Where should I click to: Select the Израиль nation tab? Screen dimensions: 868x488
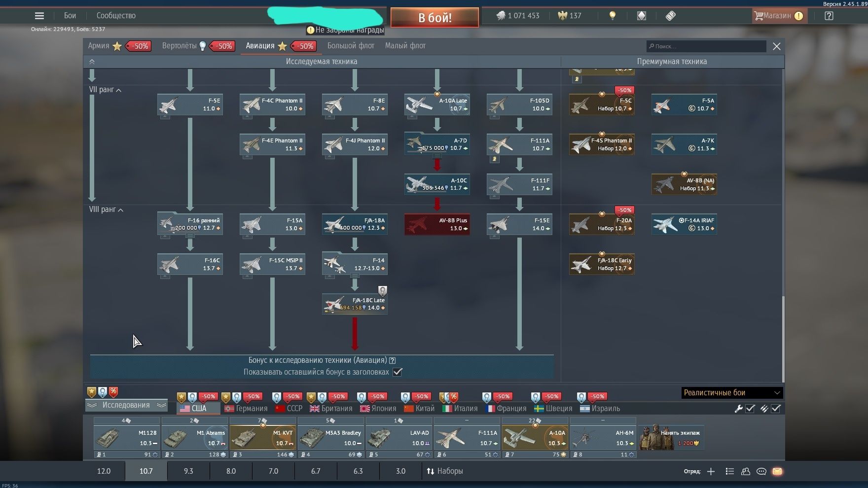[x=600, y=409]
